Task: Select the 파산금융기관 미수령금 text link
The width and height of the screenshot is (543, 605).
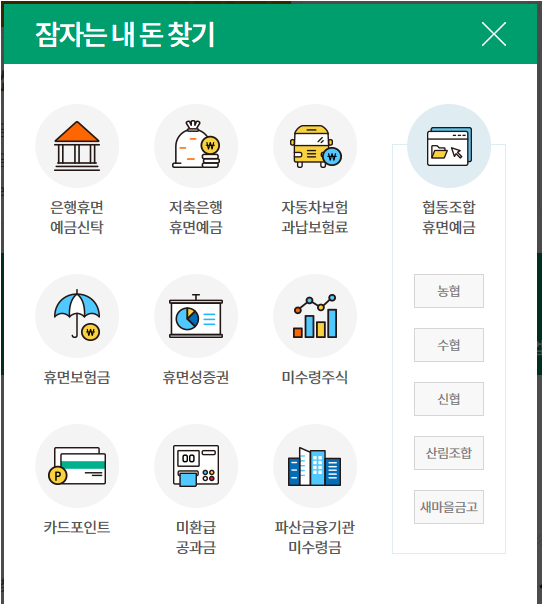Action: (315, 537)
